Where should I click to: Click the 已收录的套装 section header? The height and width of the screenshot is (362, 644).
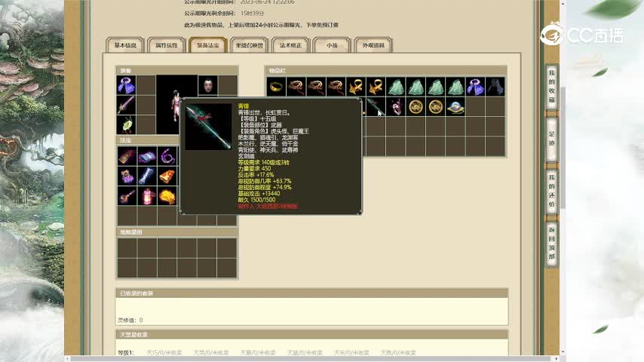pyautogui.click(x=312, y=293)
